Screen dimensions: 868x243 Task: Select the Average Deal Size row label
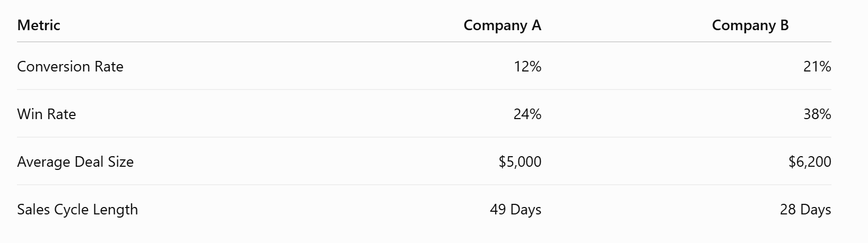point(75,161)
